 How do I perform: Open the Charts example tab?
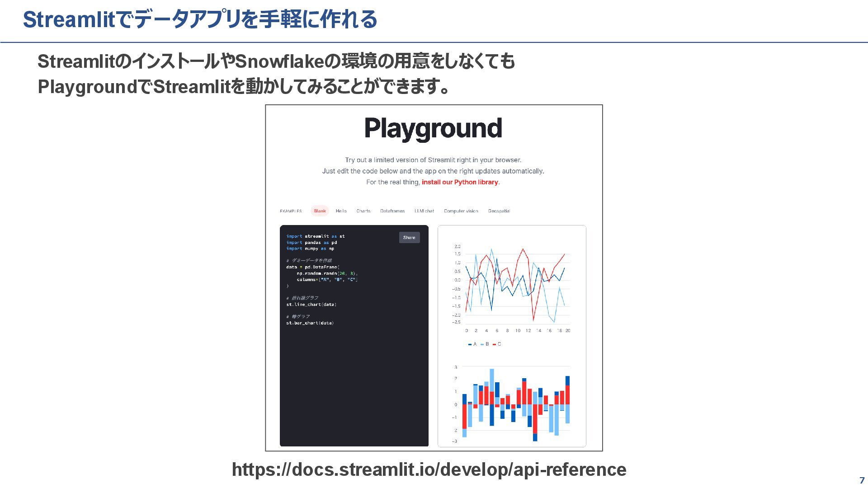pyautogui.click(x=363, y=211)
